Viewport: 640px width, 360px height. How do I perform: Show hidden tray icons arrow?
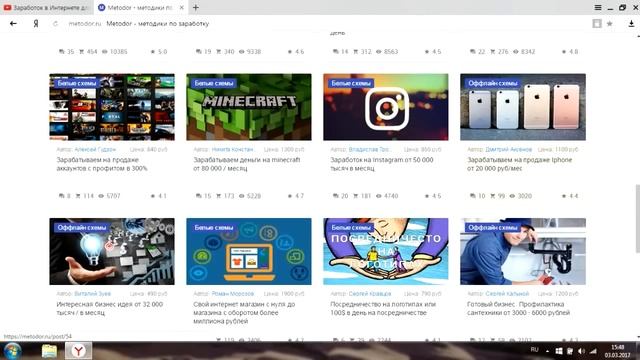point(547,351)
